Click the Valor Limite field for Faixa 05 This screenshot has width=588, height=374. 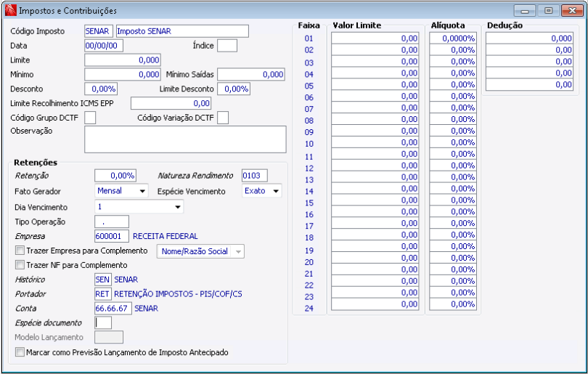tap(375, 84)
